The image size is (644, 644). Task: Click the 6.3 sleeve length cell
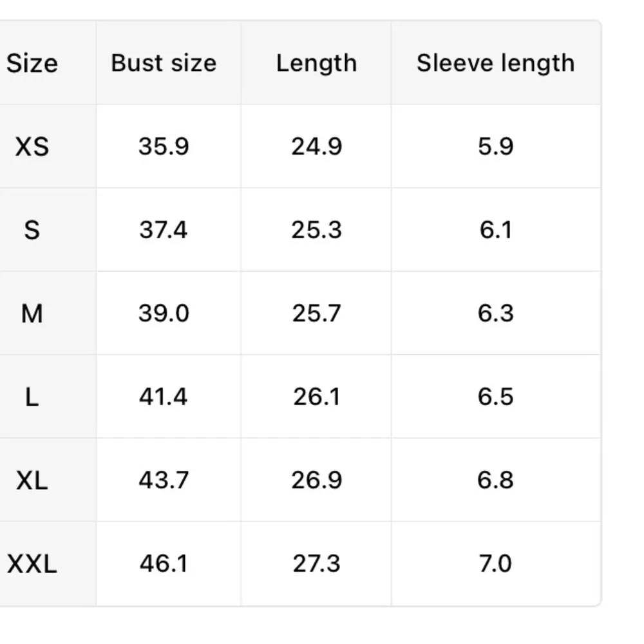[495, 314]
